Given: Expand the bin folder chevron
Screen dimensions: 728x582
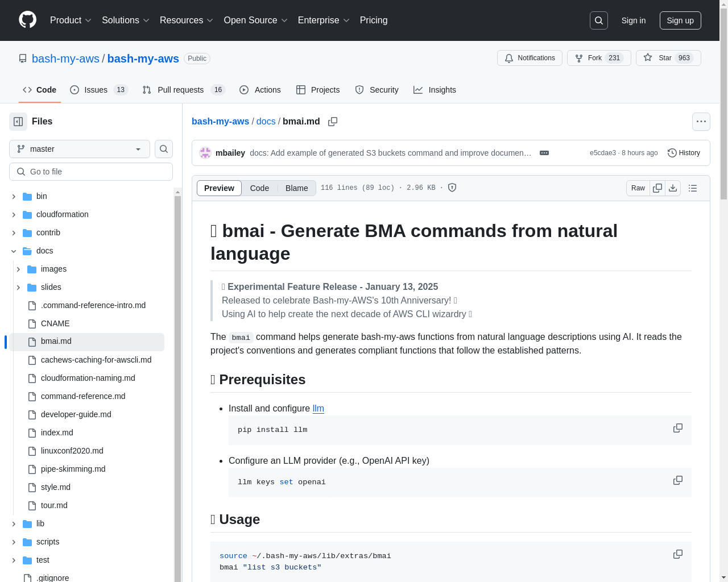Looking at the screenshot, I should pos(14,196).
